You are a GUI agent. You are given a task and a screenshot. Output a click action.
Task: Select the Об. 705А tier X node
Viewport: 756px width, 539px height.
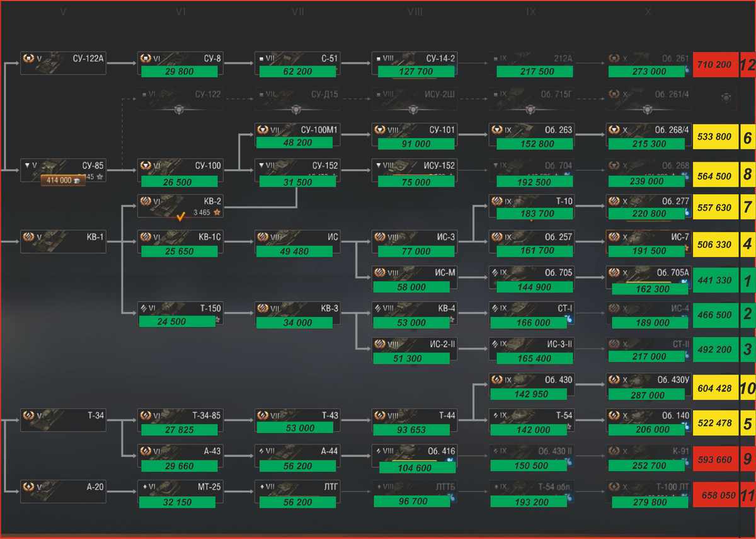(649, 277)
